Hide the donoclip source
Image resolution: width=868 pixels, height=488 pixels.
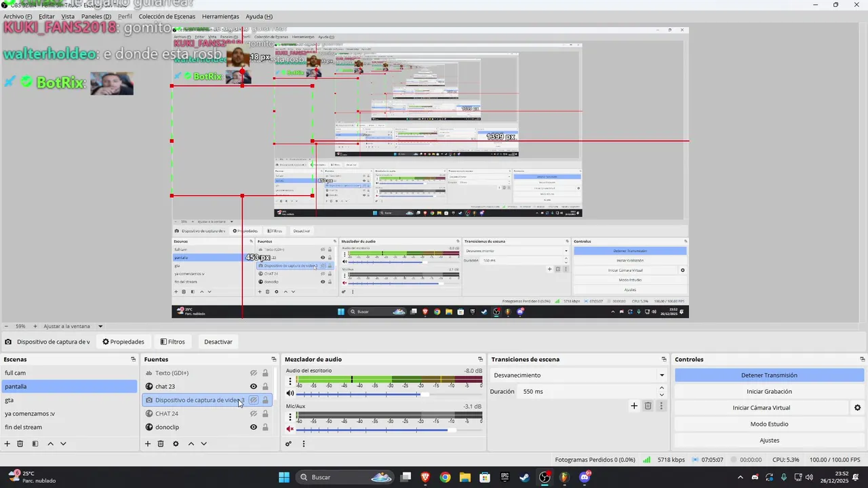[x=254, y=427]
